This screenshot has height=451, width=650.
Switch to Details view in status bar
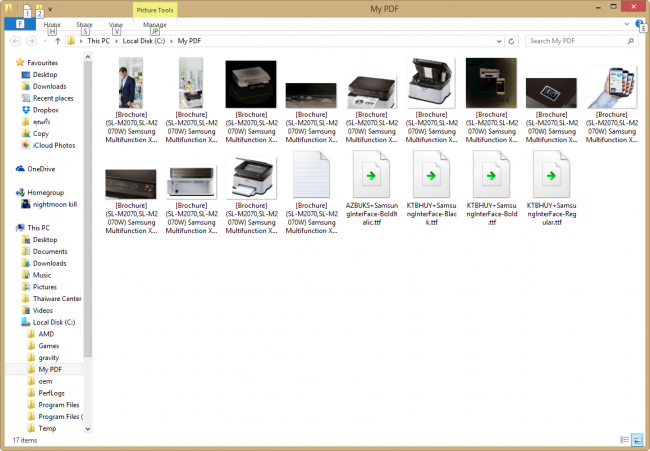[x=624, y=440]
